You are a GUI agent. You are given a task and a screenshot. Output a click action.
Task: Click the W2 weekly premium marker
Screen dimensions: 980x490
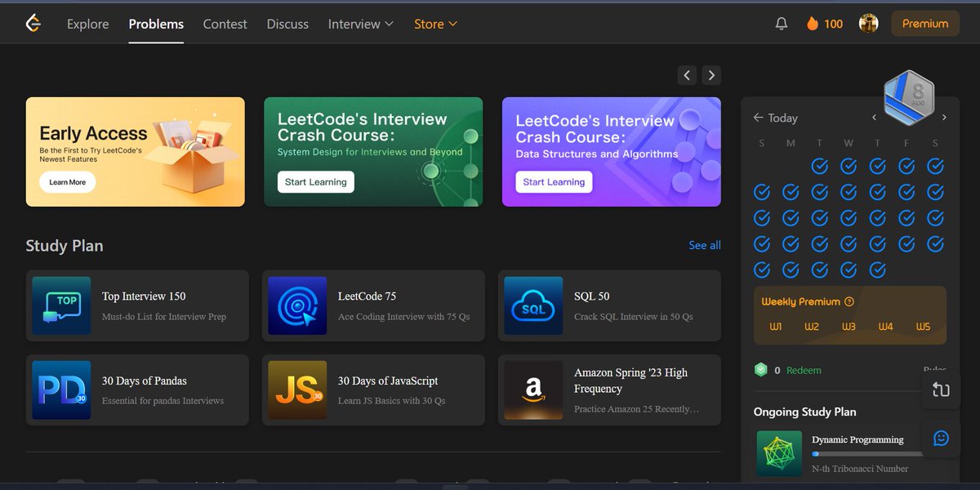tap(812, 327)
